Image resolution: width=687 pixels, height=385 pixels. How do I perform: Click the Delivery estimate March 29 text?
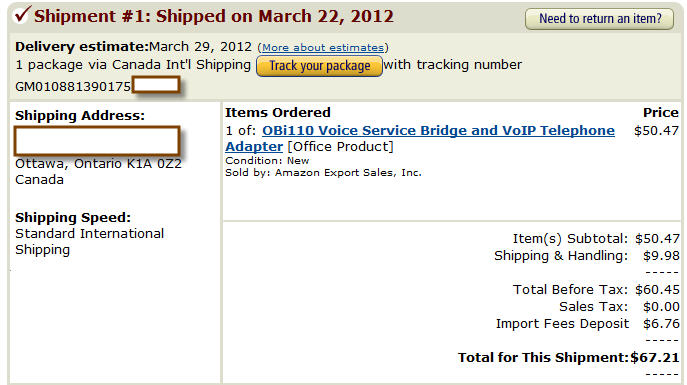(x=134, y=46)
